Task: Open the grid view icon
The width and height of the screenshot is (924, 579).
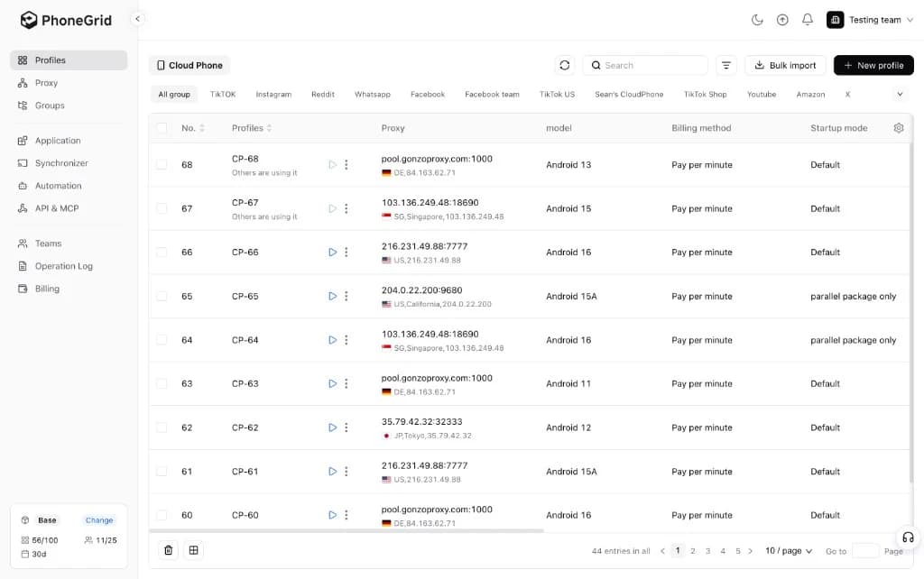Action: 194,549
